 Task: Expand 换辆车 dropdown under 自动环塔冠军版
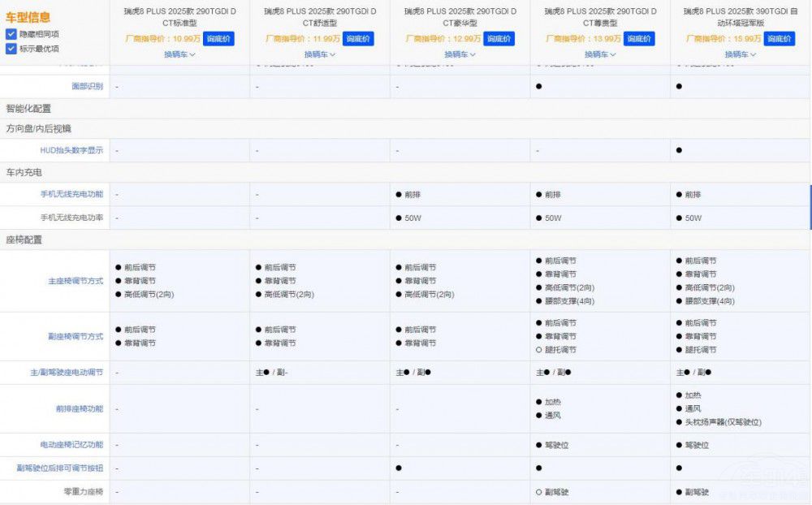740,54
